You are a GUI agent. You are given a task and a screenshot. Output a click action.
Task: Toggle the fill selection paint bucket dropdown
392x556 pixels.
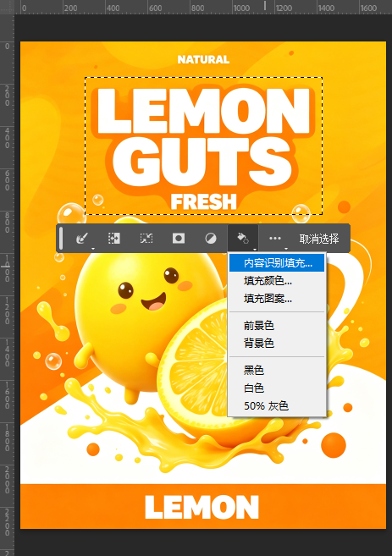point(243,239)
